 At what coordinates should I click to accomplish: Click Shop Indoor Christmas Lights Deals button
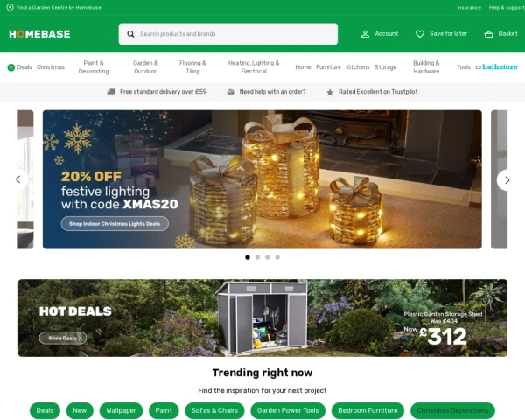[x=115, y=224]
